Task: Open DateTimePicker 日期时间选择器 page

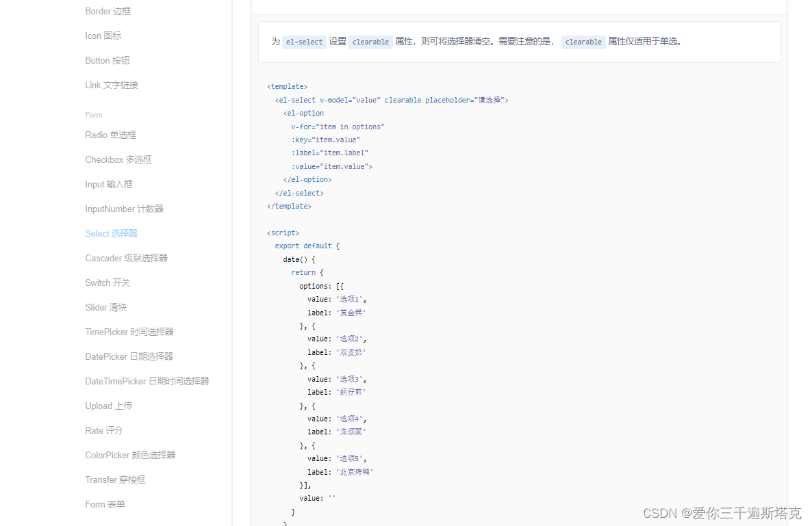Action: pos(147,381)
